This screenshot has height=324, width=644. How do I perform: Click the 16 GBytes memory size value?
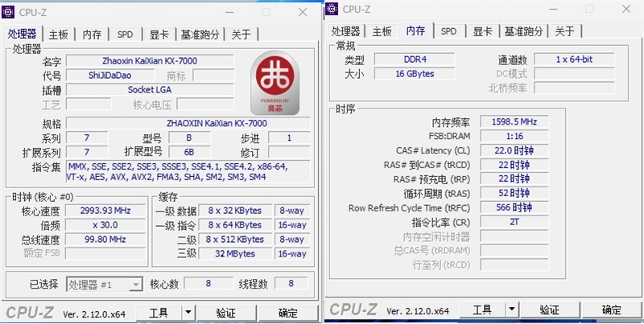click(x=415, y=74)
